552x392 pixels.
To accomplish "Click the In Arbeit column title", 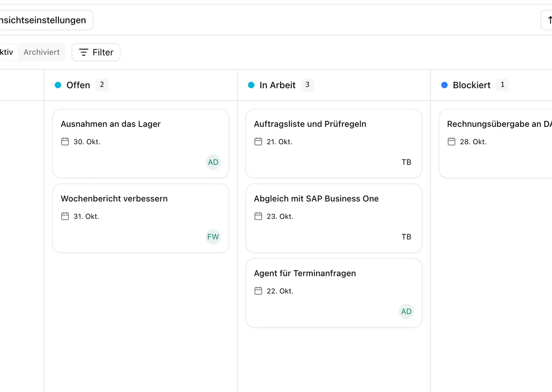I will [277, 85].
